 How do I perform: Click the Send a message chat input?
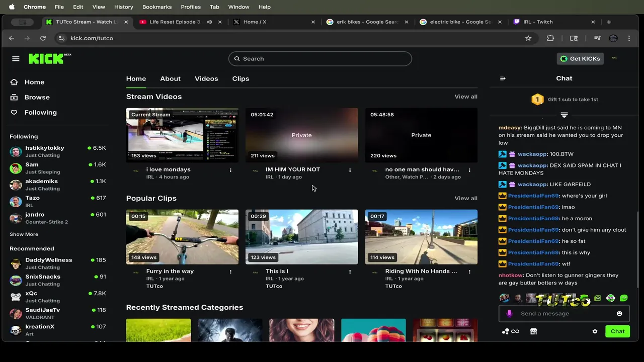click(563, 313)
